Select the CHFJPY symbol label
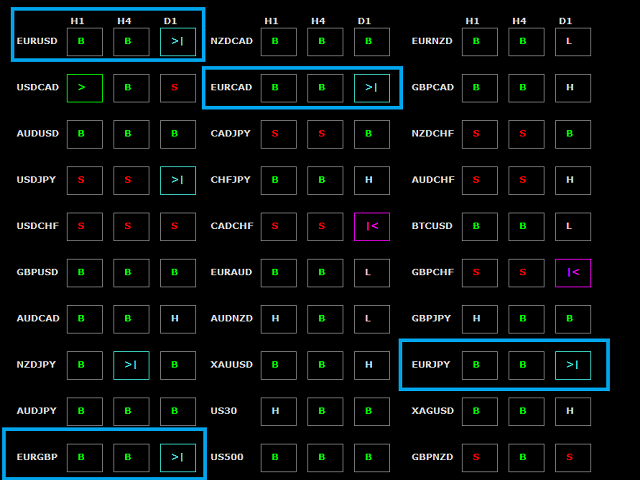The image size is (640, 480). (x=231, y=180)
